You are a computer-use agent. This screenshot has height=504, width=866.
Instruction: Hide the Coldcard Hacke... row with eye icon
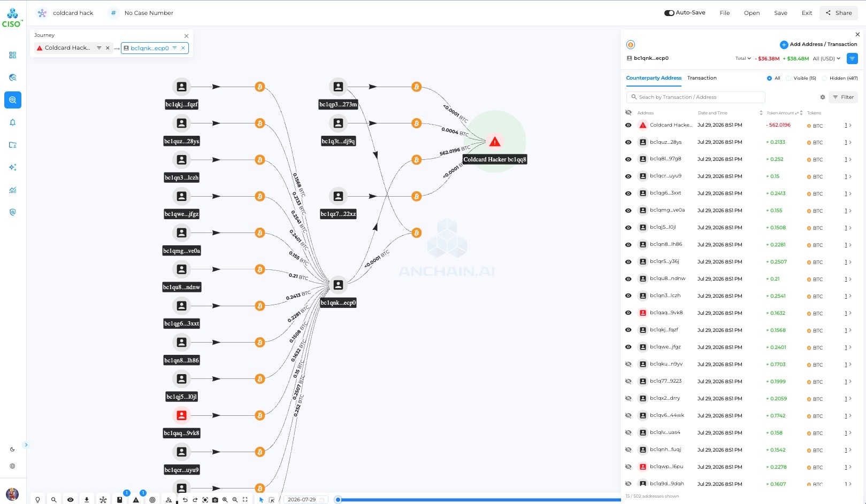[629, 125]
